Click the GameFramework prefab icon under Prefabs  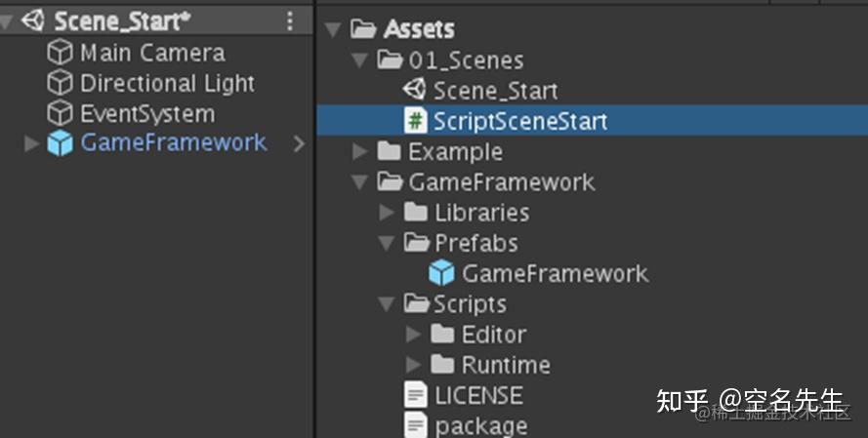pos(441,273)
